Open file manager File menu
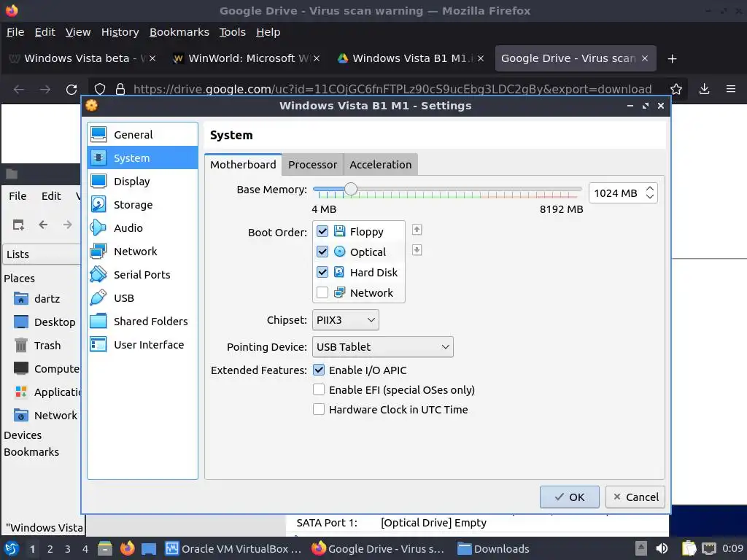Image resolution: width=747 pixels, height=560 pixels. (x=18, y=195)
